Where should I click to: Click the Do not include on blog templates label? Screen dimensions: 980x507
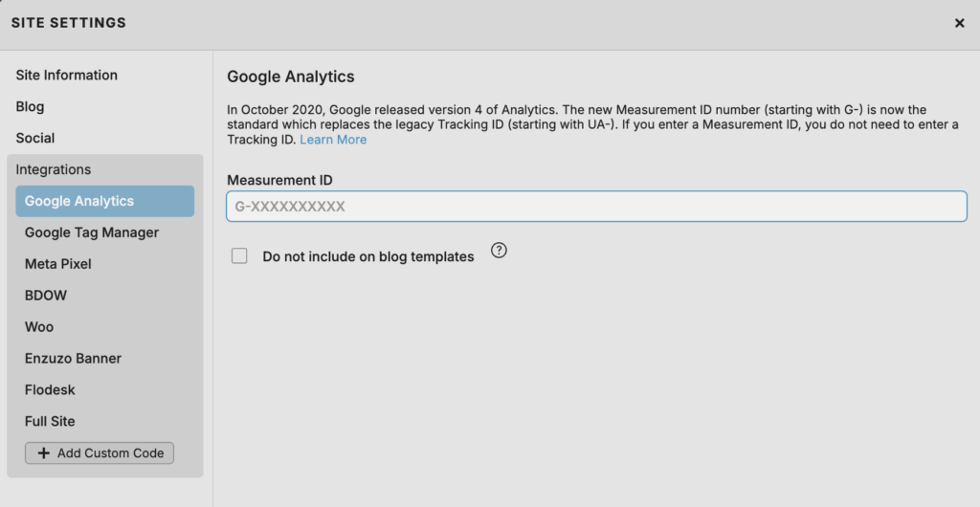click(367, 256)
